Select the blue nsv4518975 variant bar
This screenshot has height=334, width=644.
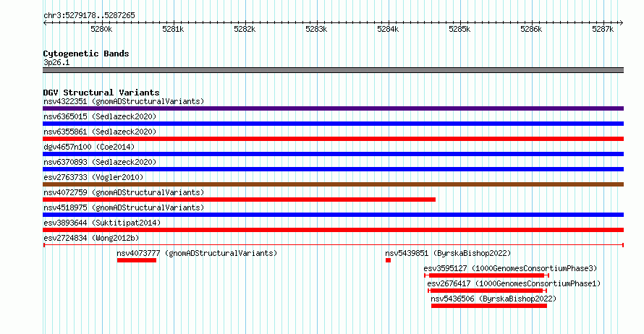[x=333, y=215]
